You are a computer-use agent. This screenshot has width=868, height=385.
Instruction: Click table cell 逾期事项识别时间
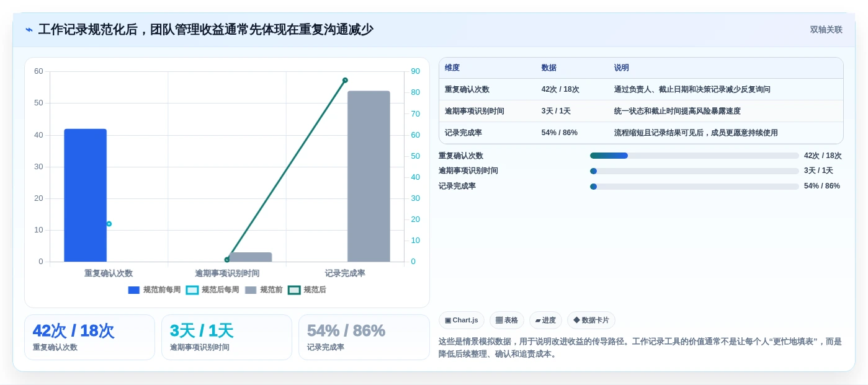pos(475,111)
